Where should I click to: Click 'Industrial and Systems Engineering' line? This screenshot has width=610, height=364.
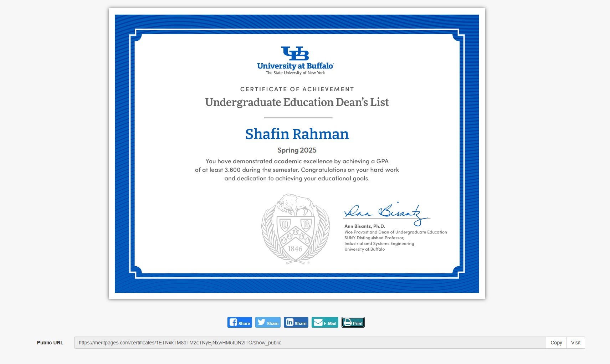(x=379, y=243)
